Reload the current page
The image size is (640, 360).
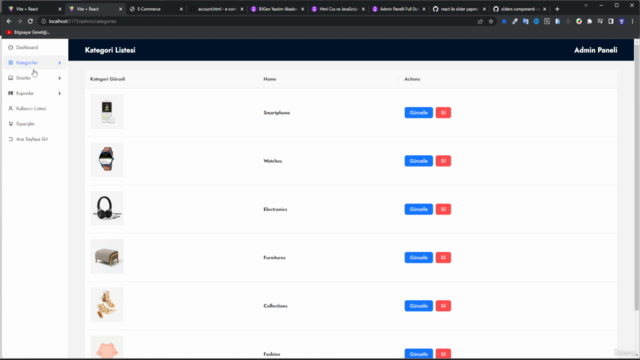(30, 21)
